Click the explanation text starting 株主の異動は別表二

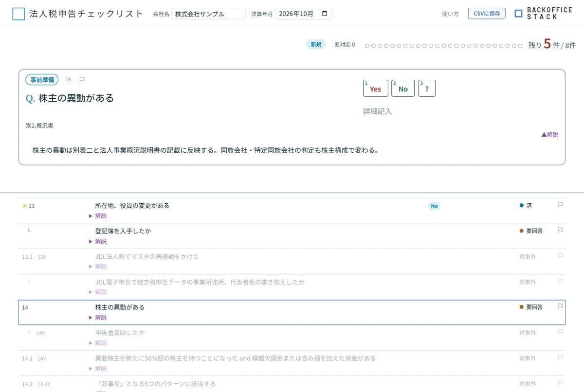(205, 150)
